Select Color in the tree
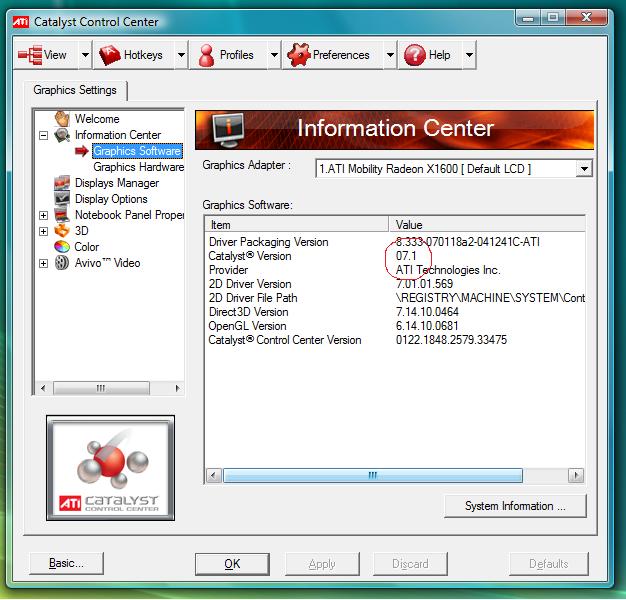The width and height of the screenshot is (626, 600). coord(87,247)
